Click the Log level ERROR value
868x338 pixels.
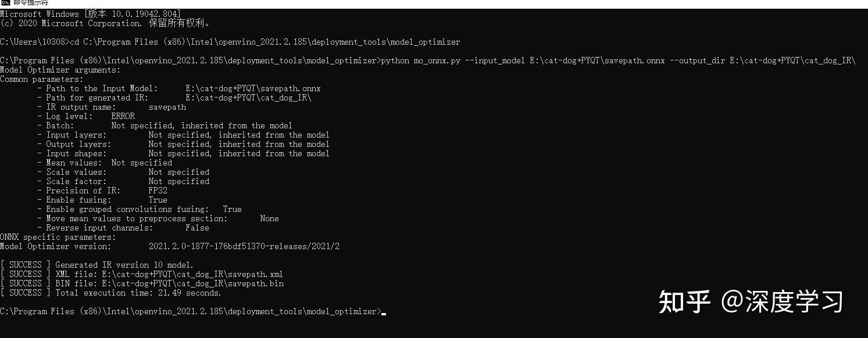pyautogui.click(x=123, y=116)
